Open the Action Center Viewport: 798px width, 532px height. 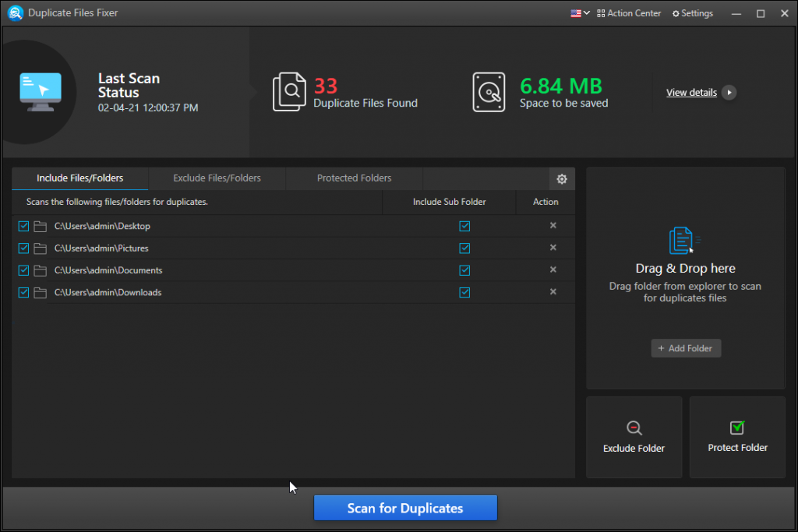[x=629, y=12]
